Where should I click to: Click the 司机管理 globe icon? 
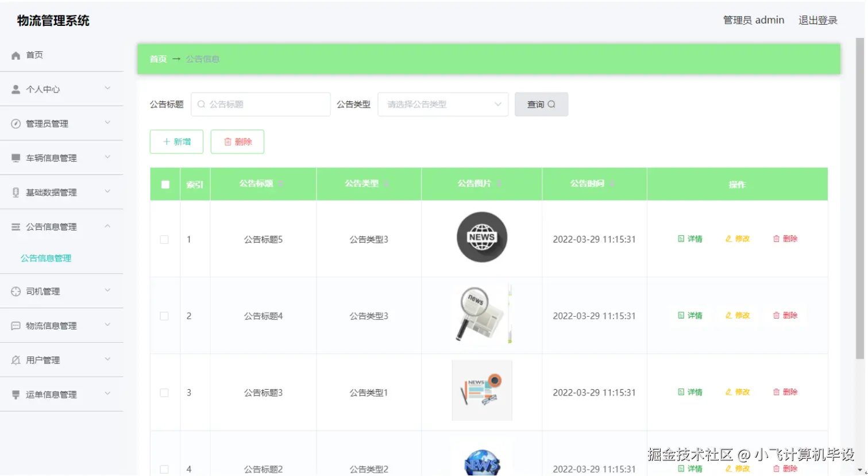coord(16,291)
